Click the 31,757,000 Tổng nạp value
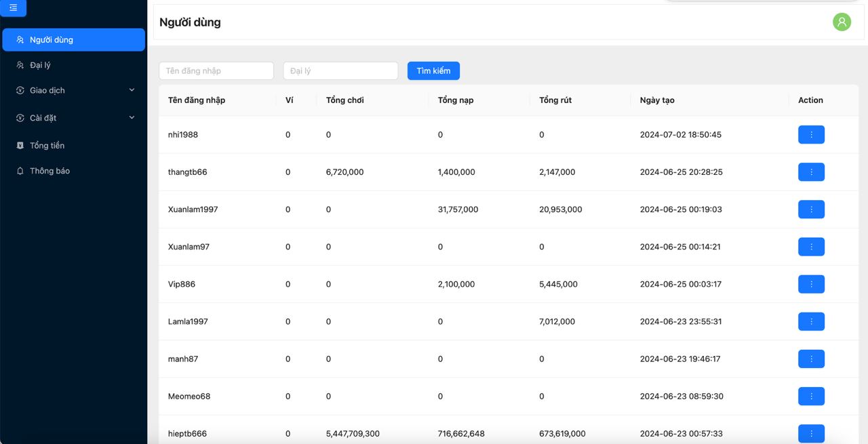 click(458, 209)
